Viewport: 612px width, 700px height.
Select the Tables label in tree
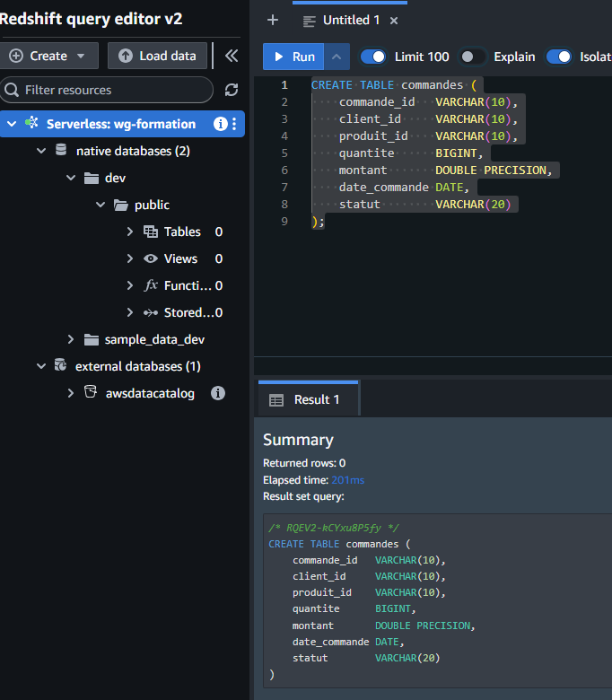[x=182, y=232]
